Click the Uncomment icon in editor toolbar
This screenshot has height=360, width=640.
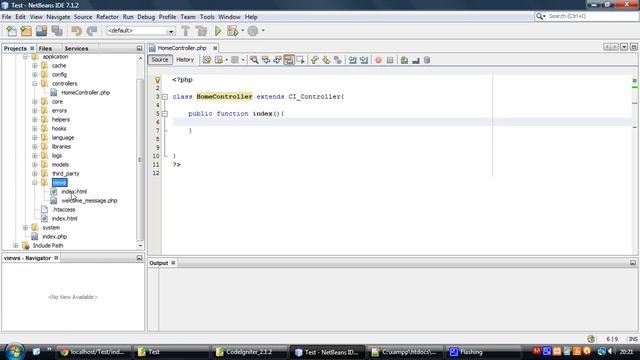pos(416,60)
